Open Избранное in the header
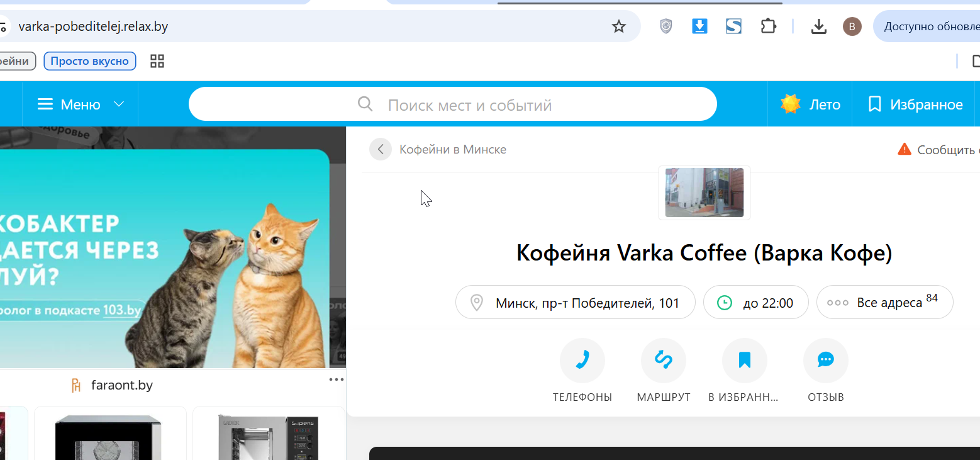The width and height of the screenshot is (980, 460). click(x=916, y=104)
